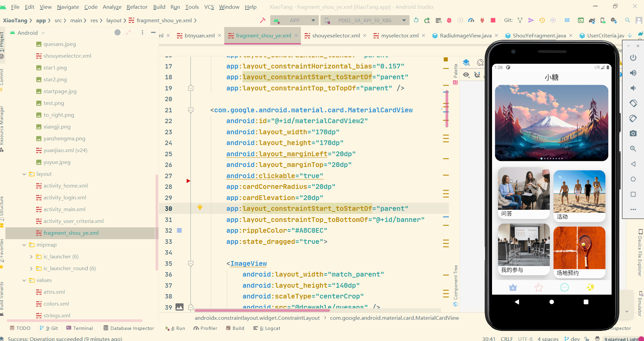Open activity_login.xml in project tree
644x341 pixels.
coord(65,198)
